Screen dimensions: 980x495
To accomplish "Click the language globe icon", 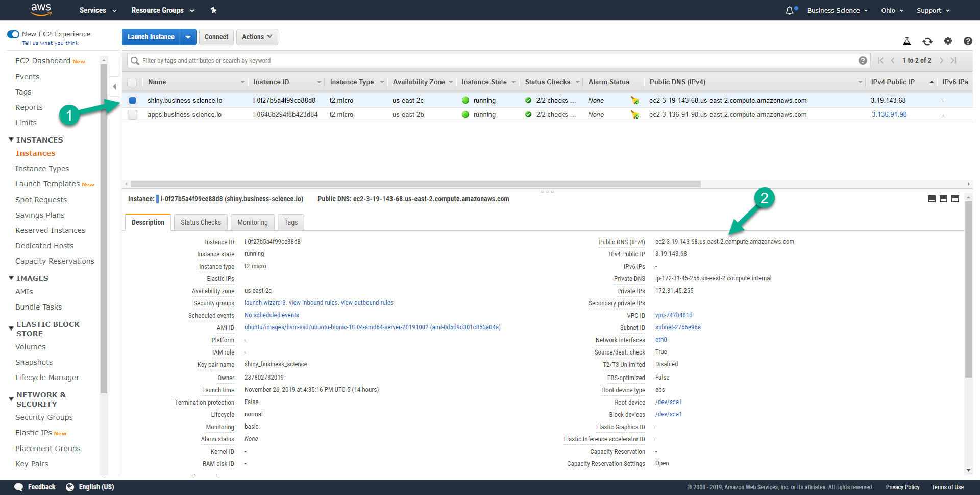I will (70, 487).
